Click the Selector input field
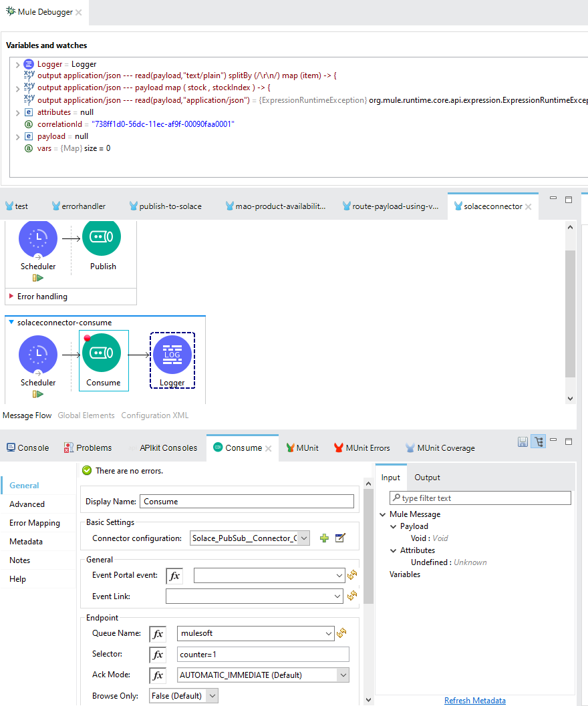This screenshot has width=588, height=706. (x=263, y=654)
